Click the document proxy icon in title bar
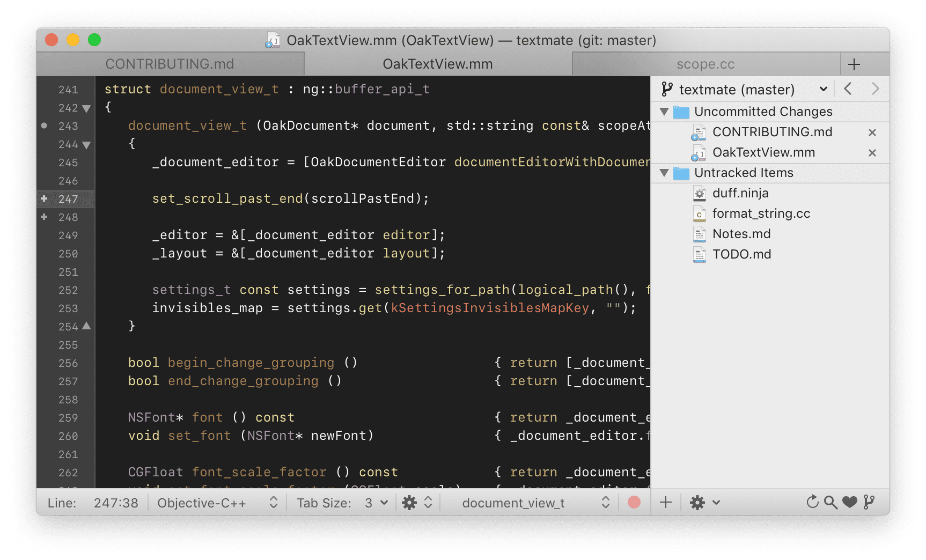Viewport: 926px width, 560px height. 273,40
